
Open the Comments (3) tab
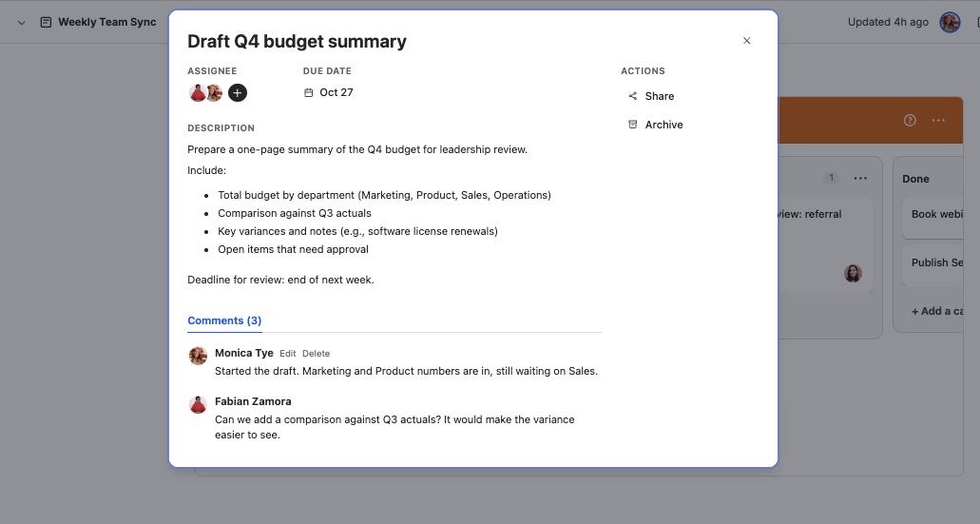pos(224,320)
